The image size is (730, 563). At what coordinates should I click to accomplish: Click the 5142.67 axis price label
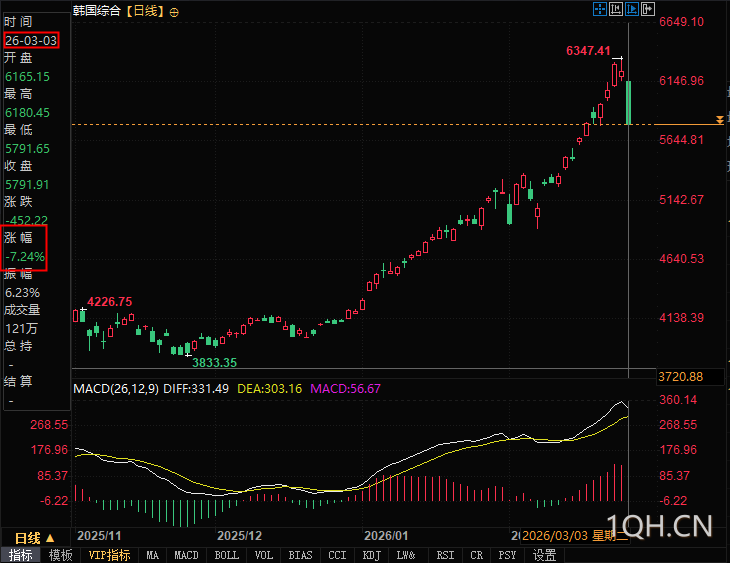point(682,200)
